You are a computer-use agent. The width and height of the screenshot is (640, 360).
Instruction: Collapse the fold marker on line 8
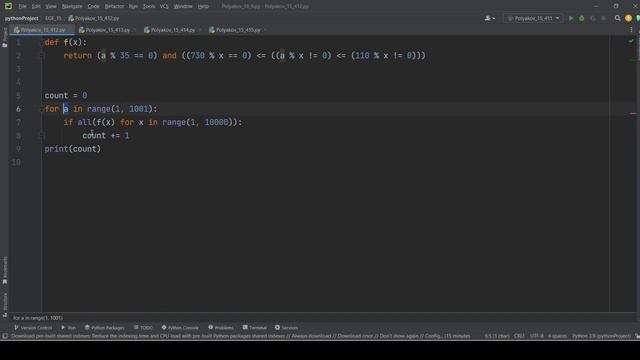click(42, 136)
